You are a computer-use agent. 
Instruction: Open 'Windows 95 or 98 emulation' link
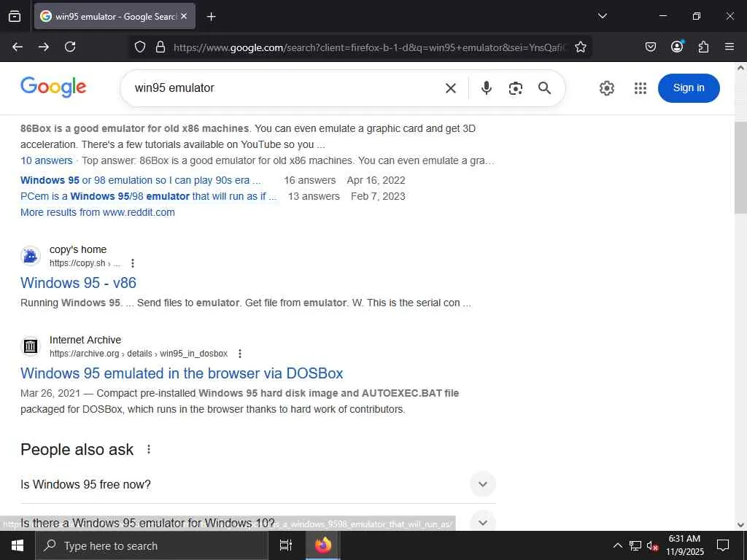coord(141,181)
